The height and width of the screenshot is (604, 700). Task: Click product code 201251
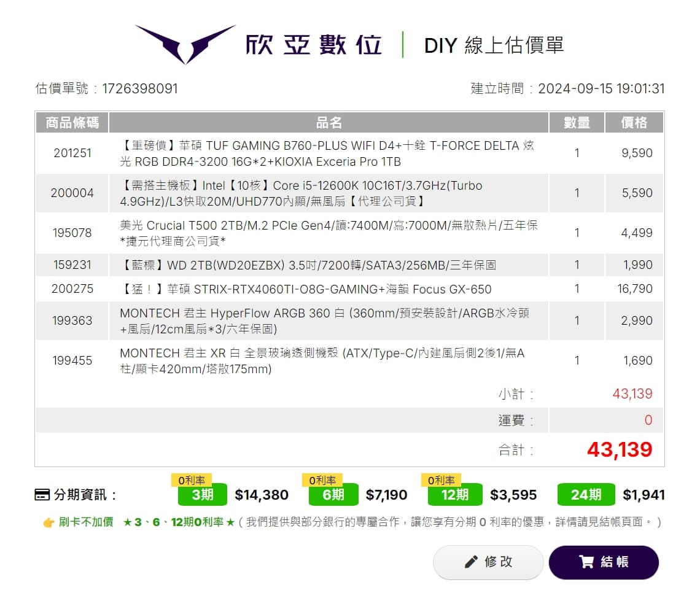click(x=72, y=153)
